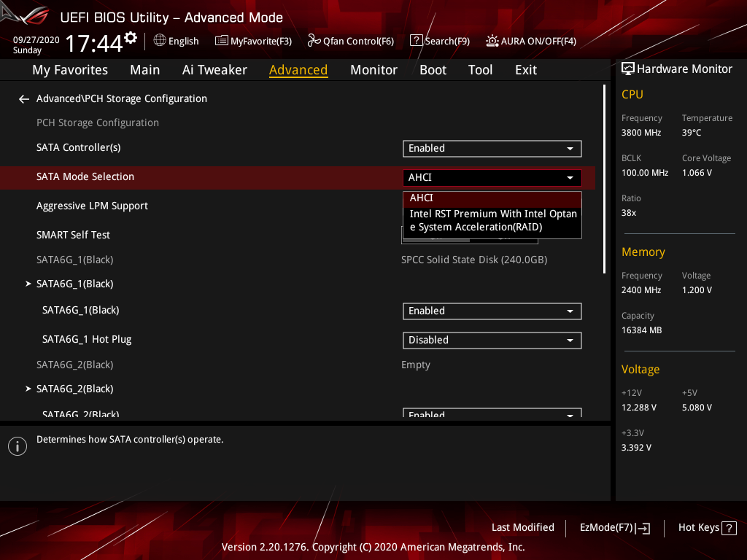
Task: Open the Boot tab
Action: [433, 70]
